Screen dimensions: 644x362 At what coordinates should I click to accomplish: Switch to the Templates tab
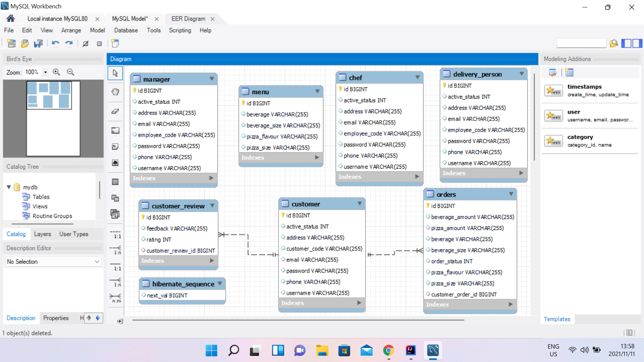click(557, 319)
